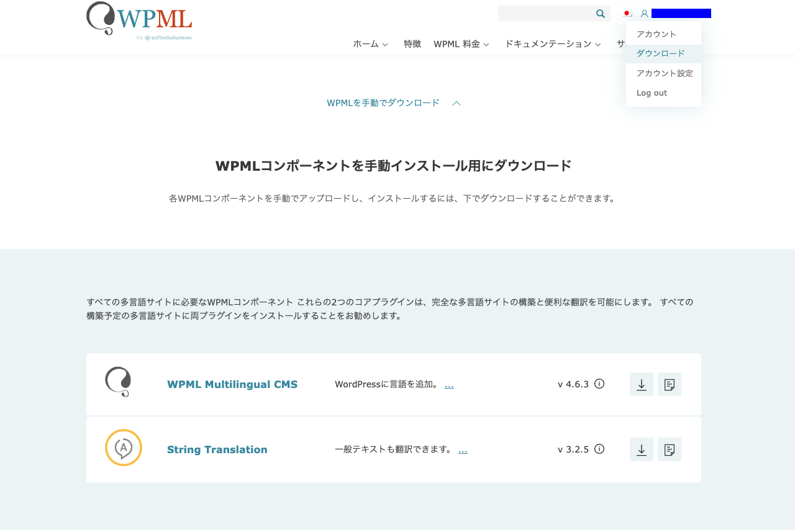This screenshot has width=795, height=532.
Task: Open the 特徴 menu item
Action: (x=412, y=44)
